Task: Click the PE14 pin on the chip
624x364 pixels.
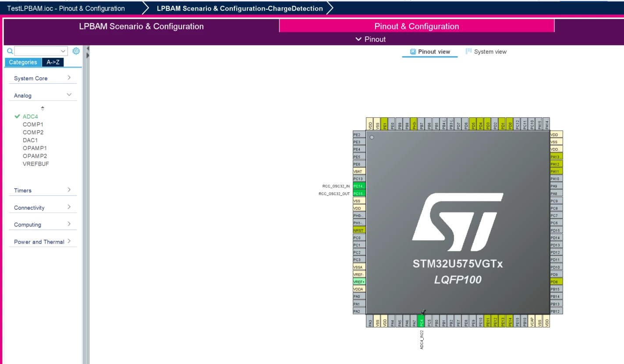Action: click(510, 321)
